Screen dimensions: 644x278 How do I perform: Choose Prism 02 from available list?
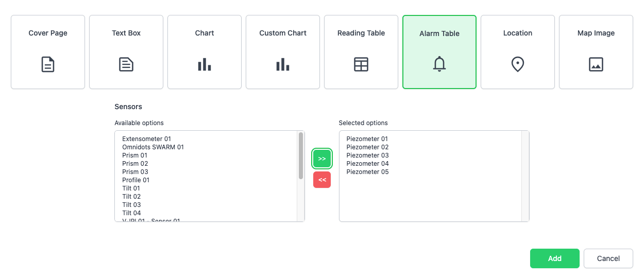pyautogui.click(x=135, y=164)
